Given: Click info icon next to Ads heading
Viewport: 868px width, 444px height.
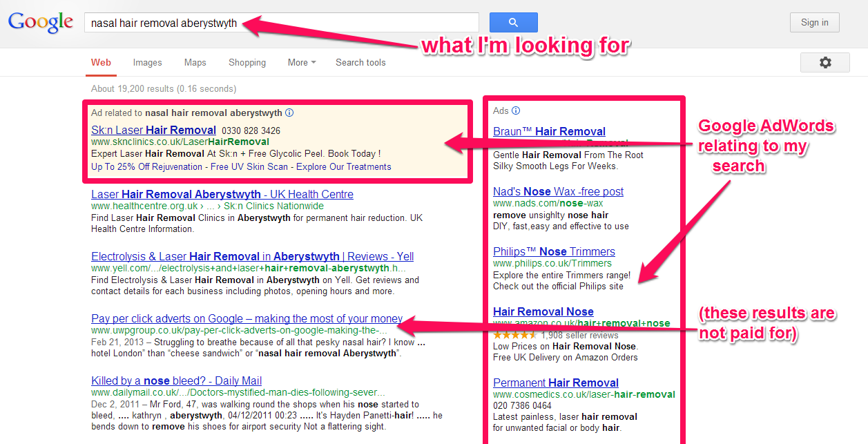Looking at the screenshot, I should point(516,110).
